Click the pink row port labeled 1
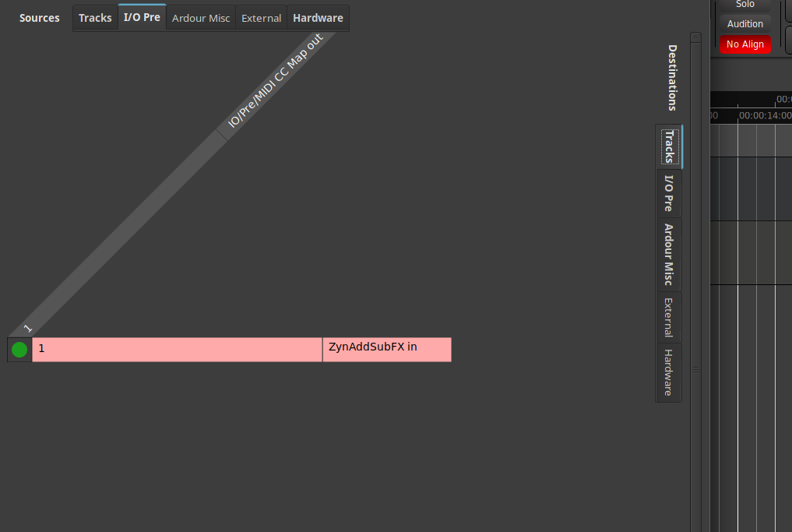The height and width of the screenshot is (532, 792). (177, 350)
